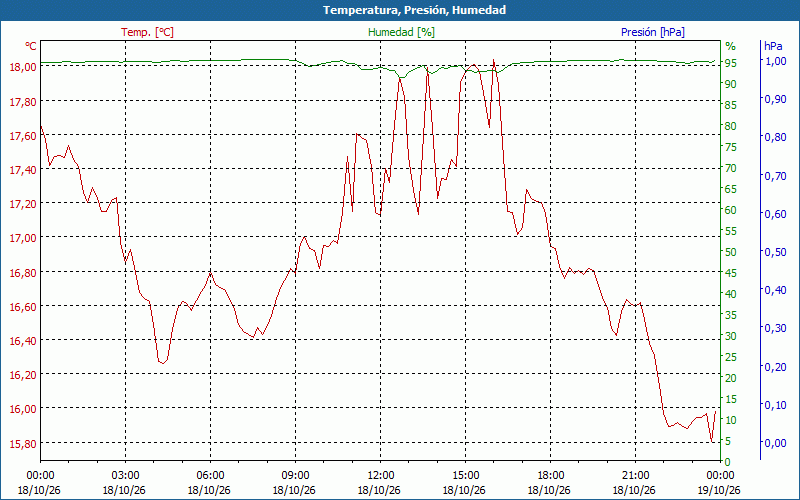Click the '15:00' time axis label
The height and width of the screenshot is (500, 800).
[x=465, y=476]
